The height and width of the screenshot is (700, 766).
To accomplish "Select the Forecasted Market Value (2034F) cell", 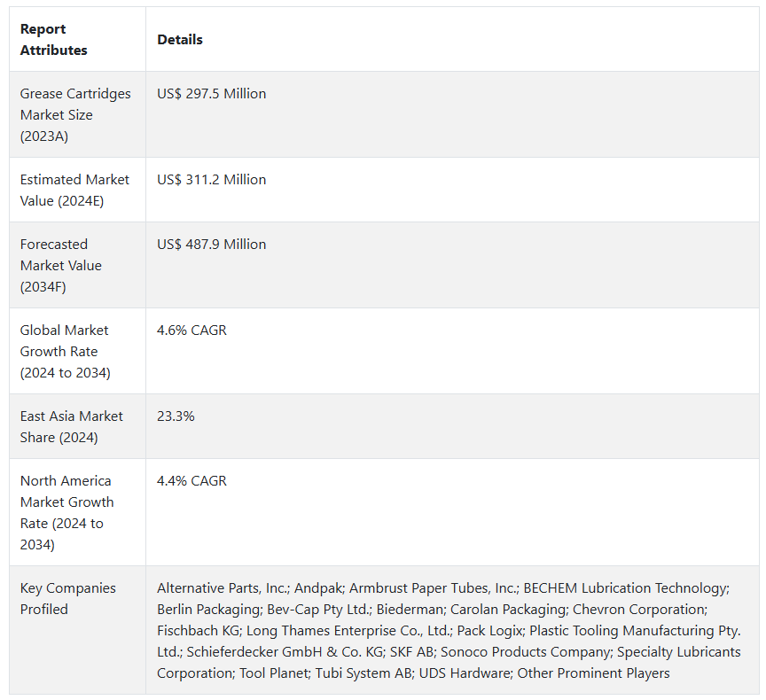I will [61, 265].
